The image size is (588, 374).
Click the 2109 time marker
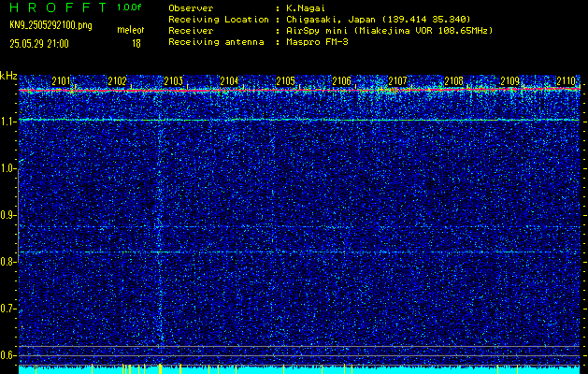510,81
